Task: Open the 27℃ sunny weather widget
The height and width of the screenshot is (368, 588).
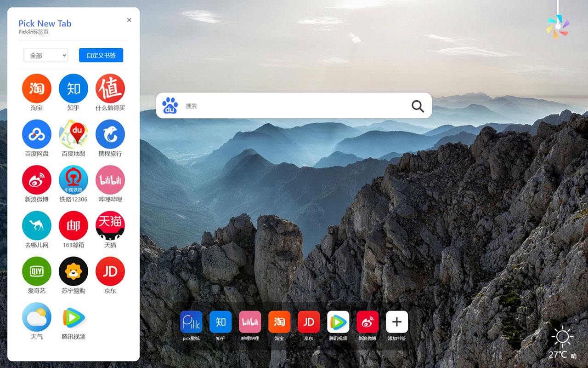Action: (x=563, y=343)
